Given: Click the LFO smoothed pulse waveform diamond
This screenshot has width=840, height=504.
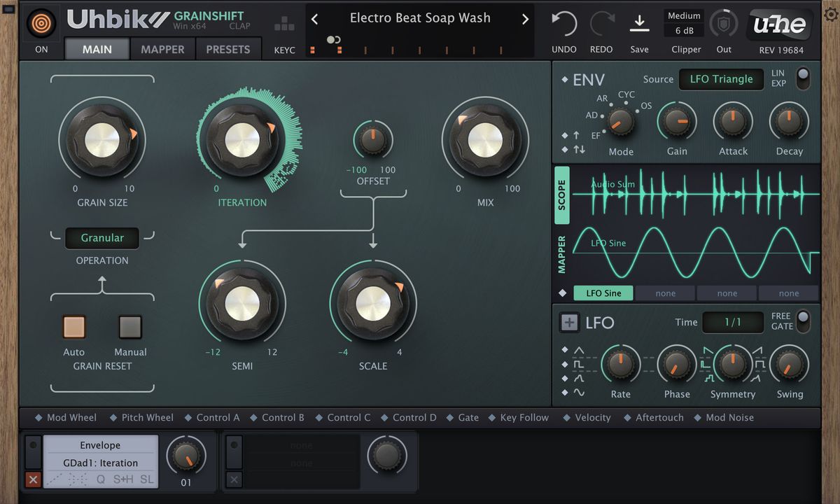Looking at the screenshot, I should [565, 378].
